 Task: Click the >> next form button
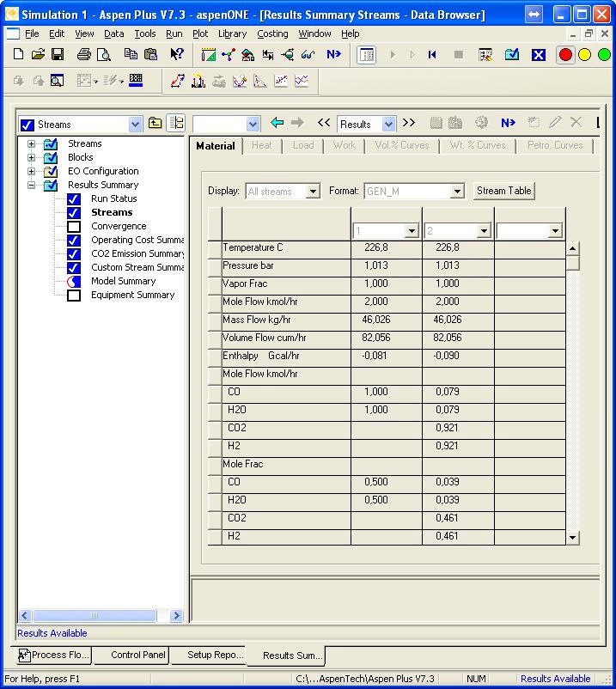tap(409, 123)
